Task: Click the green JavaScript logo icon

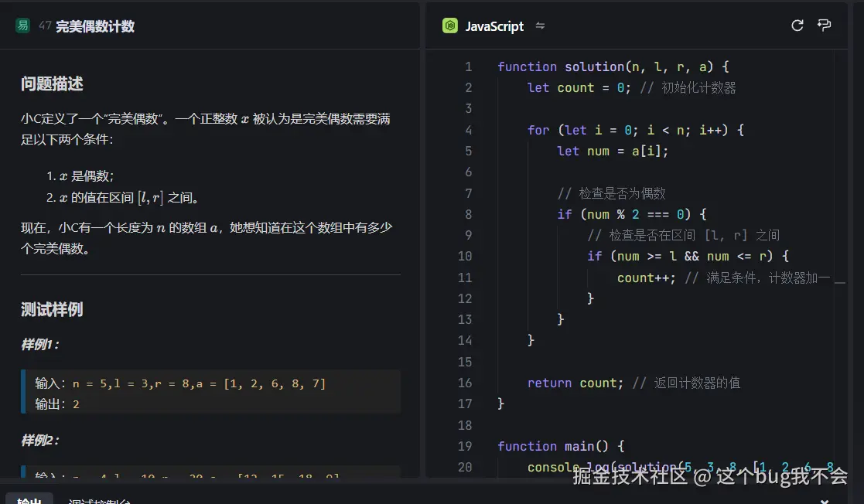Action: point(449,26)
